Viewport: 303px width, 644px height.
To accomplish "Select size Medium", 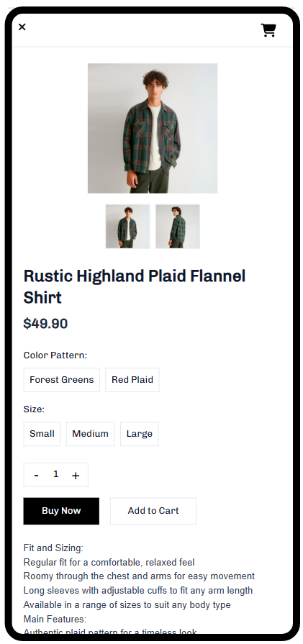I will [91, 434].
